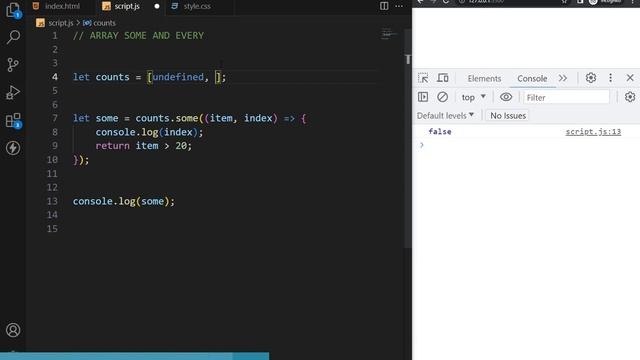Click the No Issues button
The height and width of the screenshot is (360, 640).
[x=507, y=116]
